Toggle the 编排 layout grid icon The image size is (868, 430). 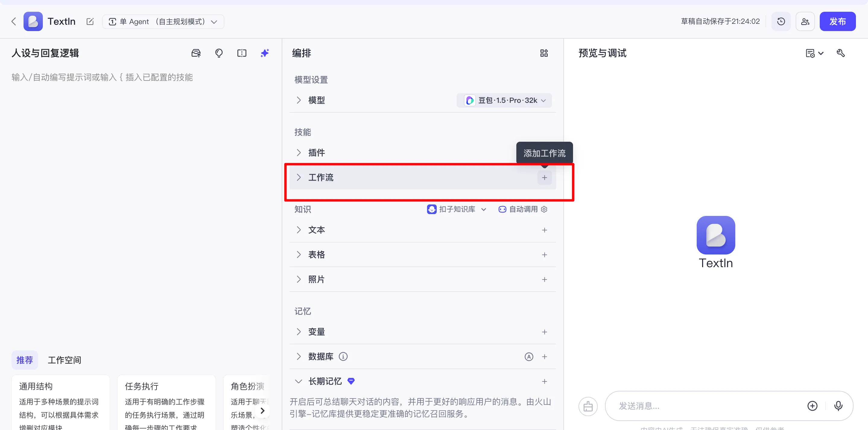point(544,53)
